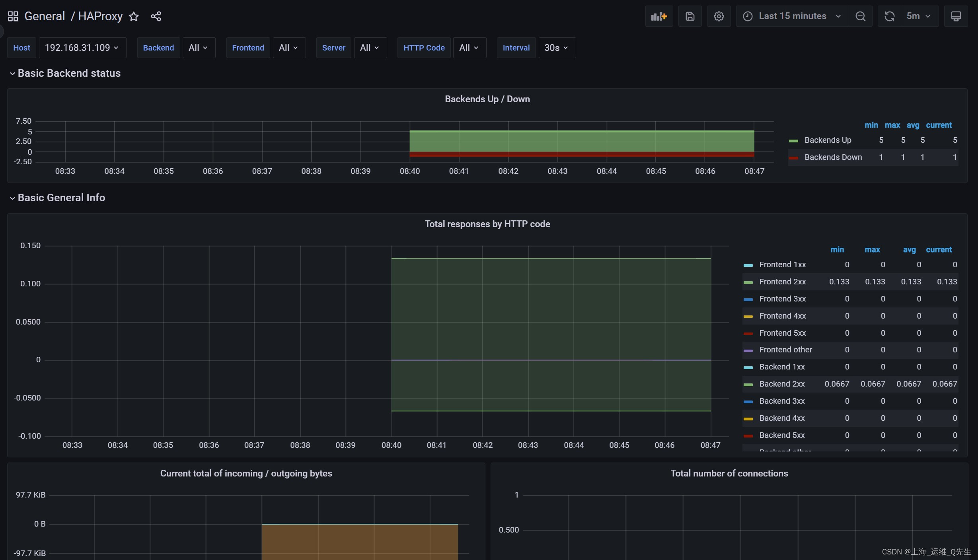Click the HTTP Code variable label
The width and height of the screenshot is (978, 560).
pos(424,48)
